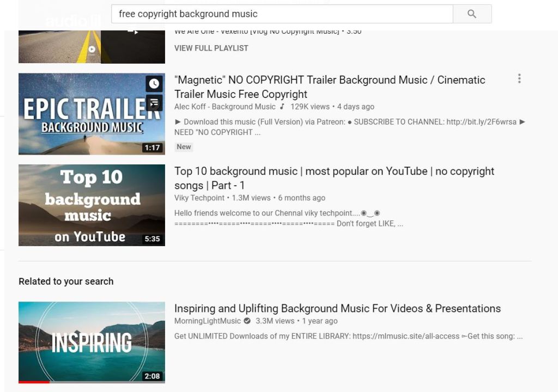
Task: Click the New badge under Magnetic video
Action: 184,147
